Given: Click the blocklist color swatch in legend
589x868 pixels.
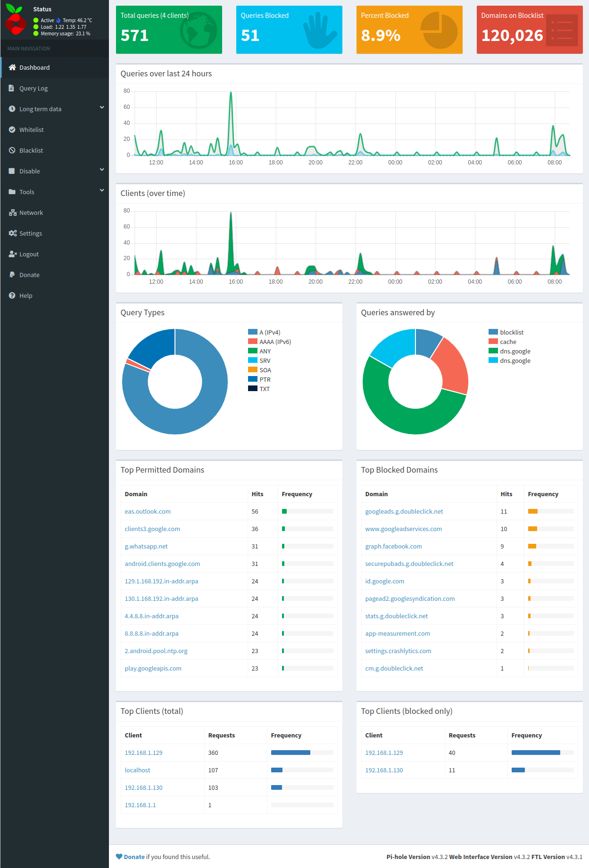Looking at the screenshot, I should [493, 332].
